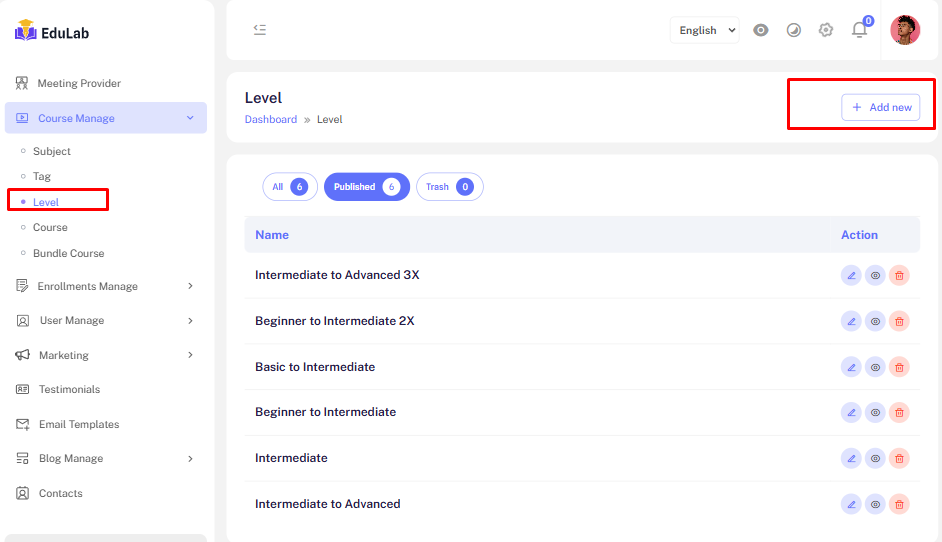Click the edit pencil for Intermediate to Advanced 3X
Image resolution: width=942 pixels, height=542 pixels.
851,275
